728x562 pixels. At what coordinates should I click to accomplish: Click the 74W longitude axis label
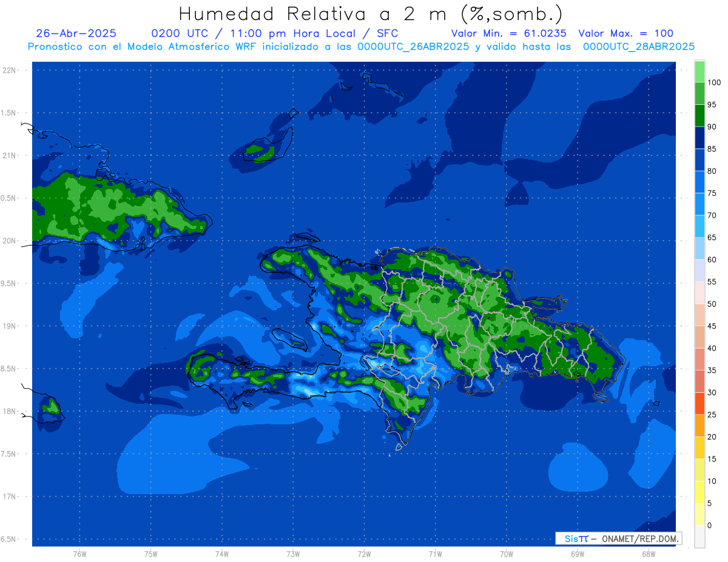coord(222,554)
